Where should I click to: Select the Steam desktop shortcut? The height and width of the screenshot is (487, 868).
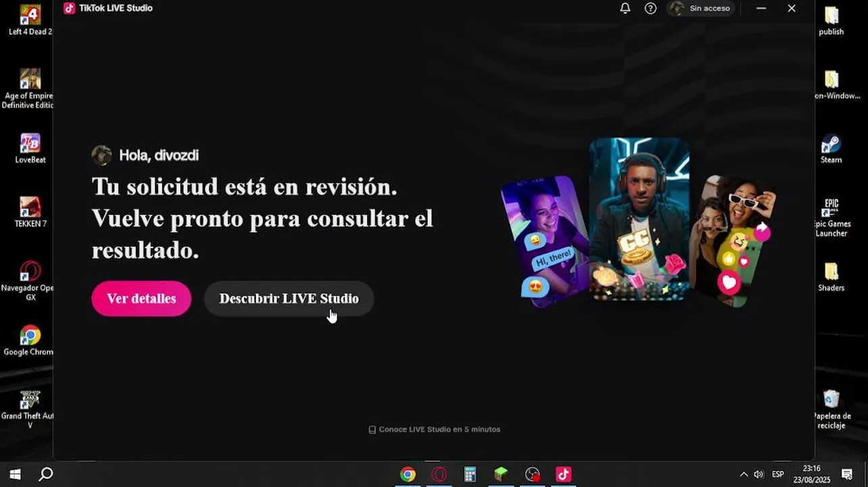831,148
